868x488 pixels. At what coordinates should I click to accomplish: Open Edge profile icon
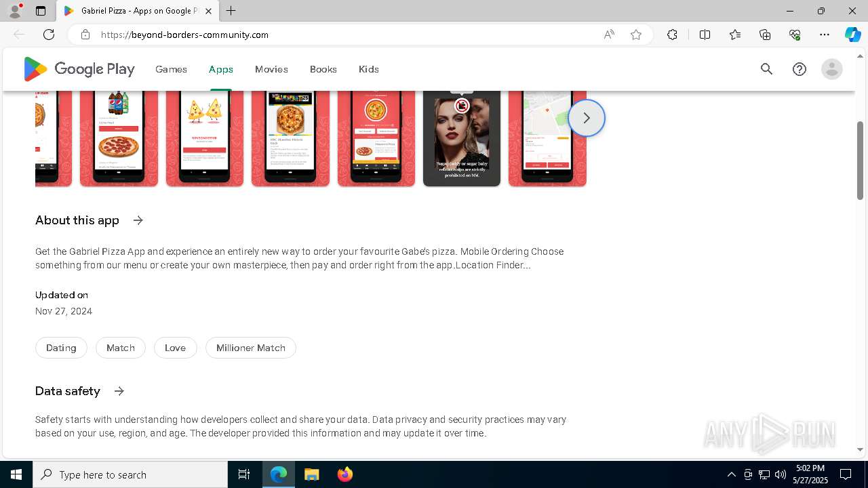[x=15, y=11]
